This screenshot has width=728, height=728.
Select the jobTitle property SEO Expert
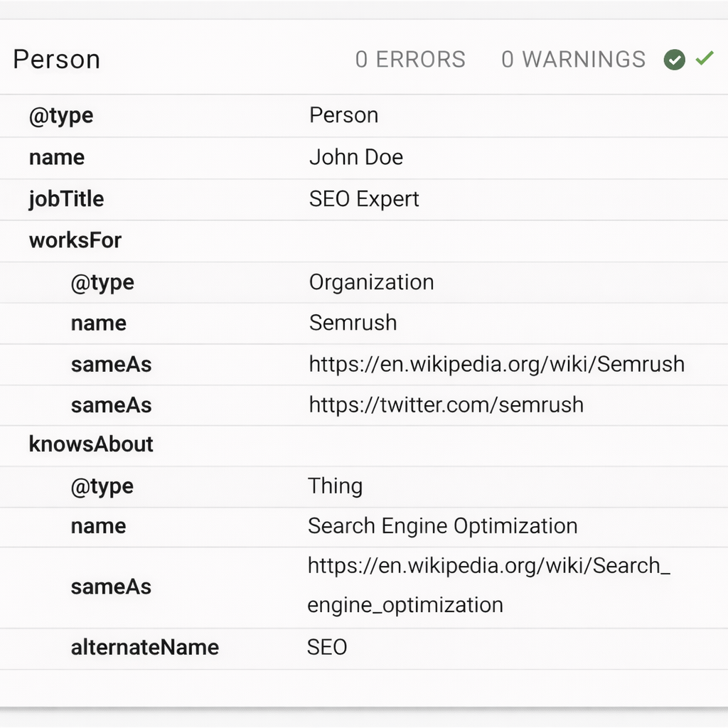pos(363,199)
